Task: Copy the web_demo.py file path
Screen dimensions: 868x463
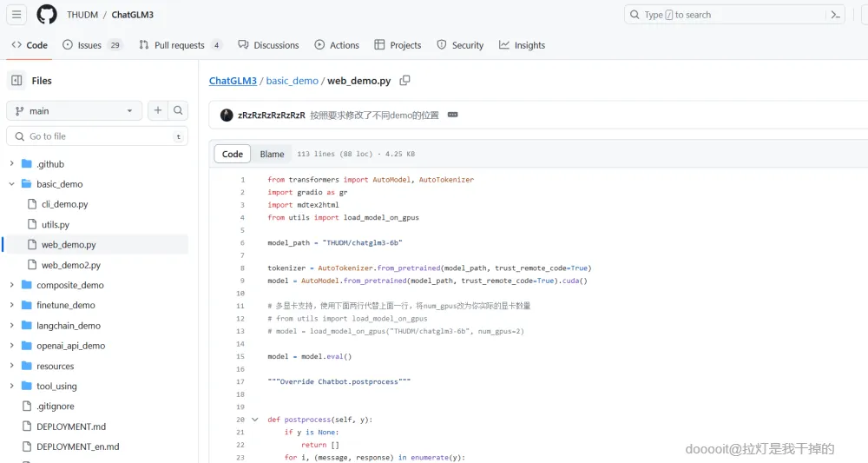Action: pyautogui.click(x=404, y=81)
